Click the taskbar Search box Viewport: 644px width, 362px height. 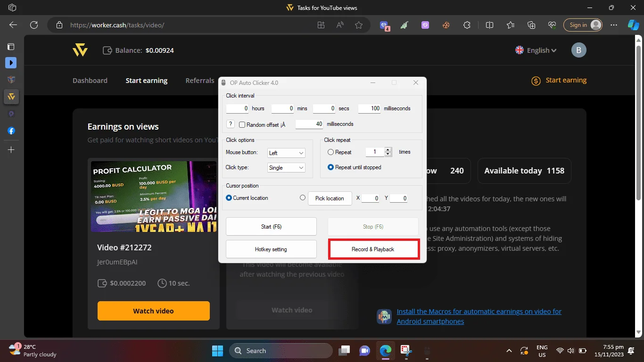pyautogui.click(x=281, y=351)
